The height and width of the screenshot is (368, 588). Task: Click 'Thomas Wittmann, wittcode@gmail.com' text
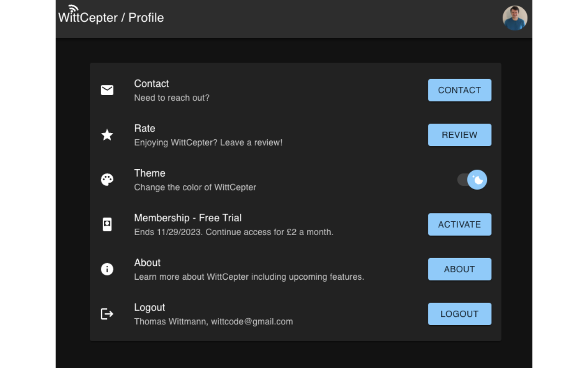[x=214, y=322]
